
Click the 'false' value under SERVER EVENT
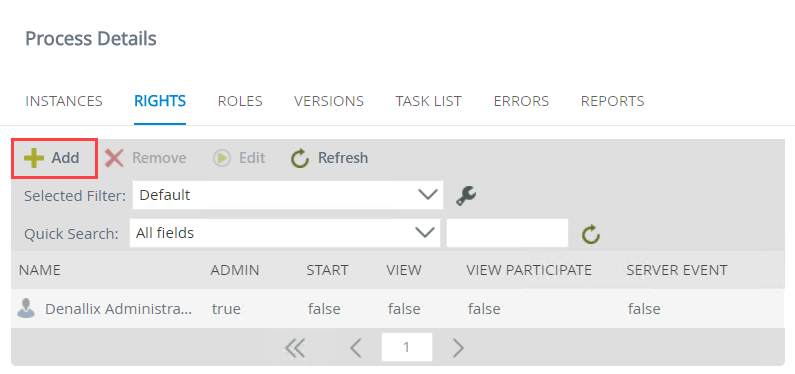pos(644,309)
